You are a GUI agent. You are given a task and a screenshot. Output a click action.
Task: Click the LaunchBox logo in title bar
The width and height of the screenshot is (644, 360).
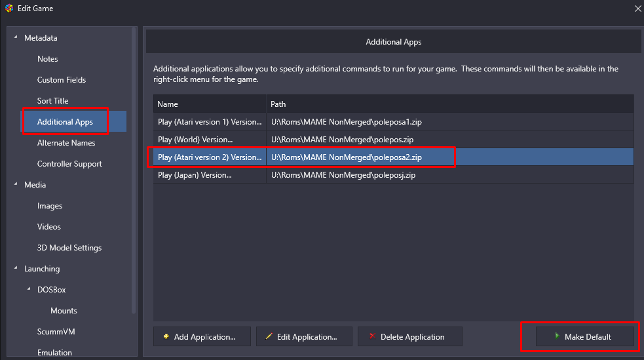(x=9, y=9)
